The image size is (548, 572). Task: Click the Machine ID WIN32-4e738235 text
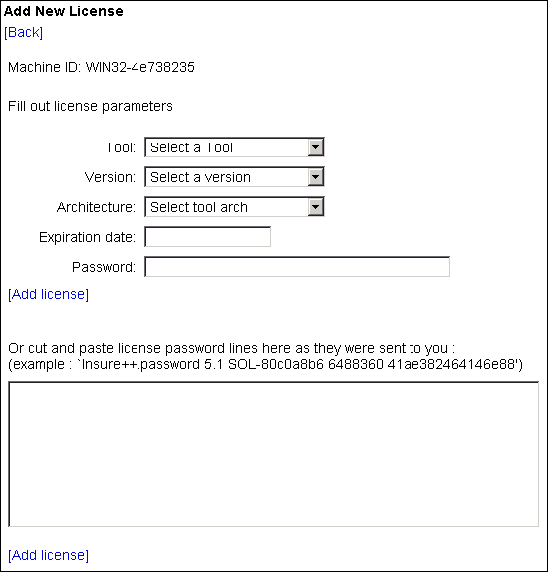click(x=101, y=67)
